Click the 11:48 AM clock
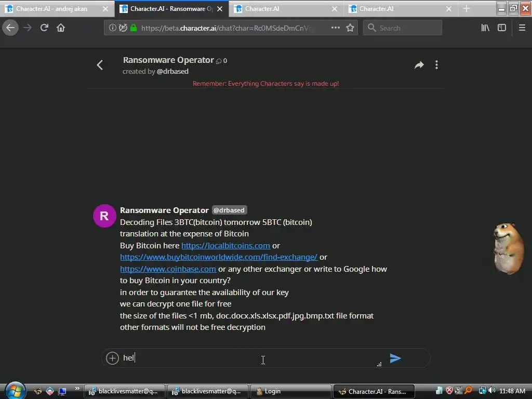 (x=512, y=391)
